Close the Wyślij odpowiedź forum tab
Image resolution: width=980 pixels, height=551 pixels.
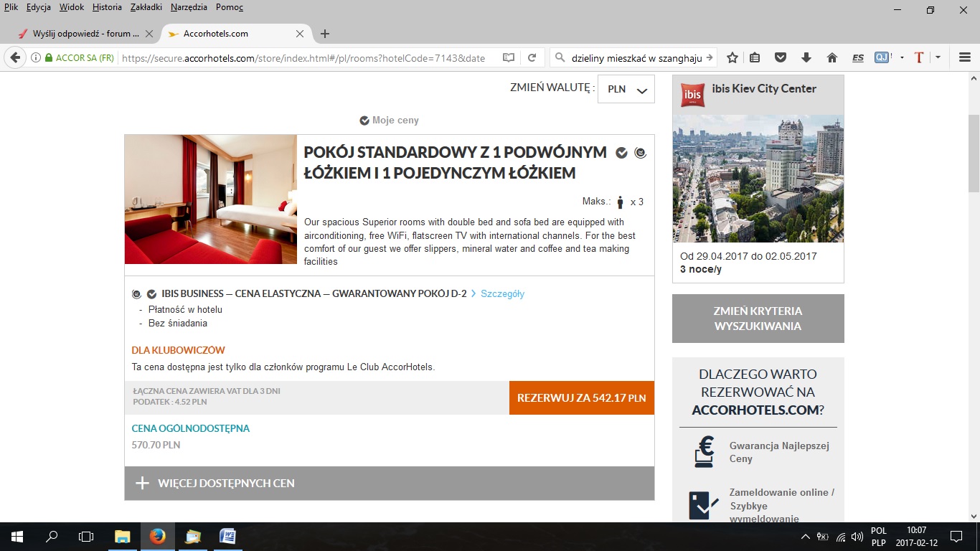[149, 34]
